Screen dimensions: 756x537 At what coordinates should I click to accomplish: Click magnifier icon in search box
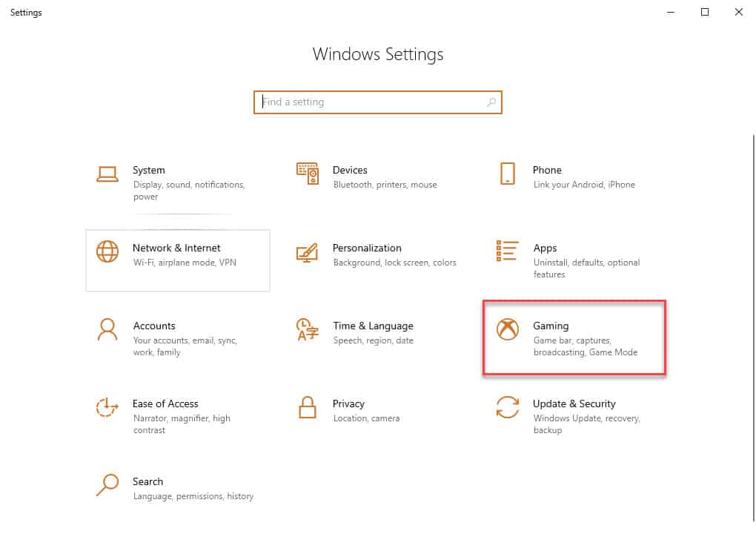(491, 102)
